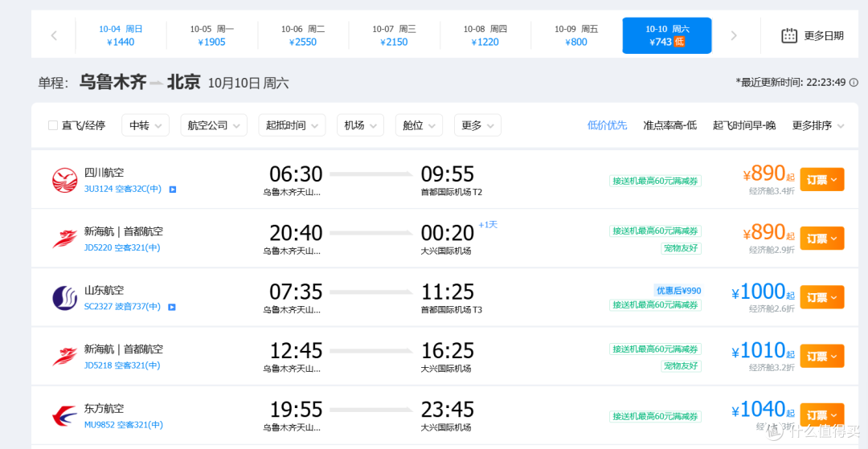The image size is (868, 449).
Task: Open 更多日期 date picker
Action: pyautogui.click(x=813, y=36)
